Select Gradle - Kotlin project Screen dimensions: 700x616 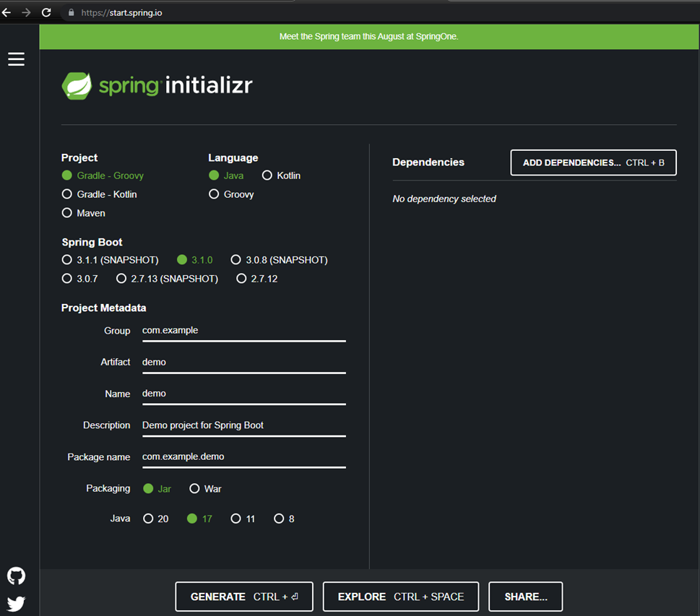coord(99,194)
